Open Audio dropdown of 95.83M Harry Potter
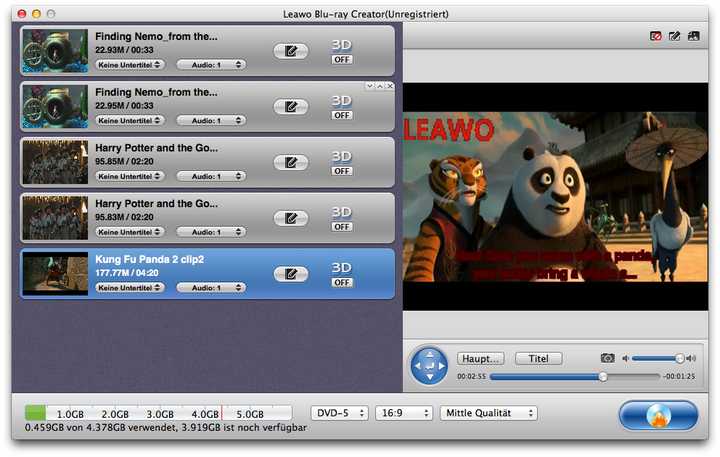The height and width of the screenshot is (457, 720). pos(211,232)
